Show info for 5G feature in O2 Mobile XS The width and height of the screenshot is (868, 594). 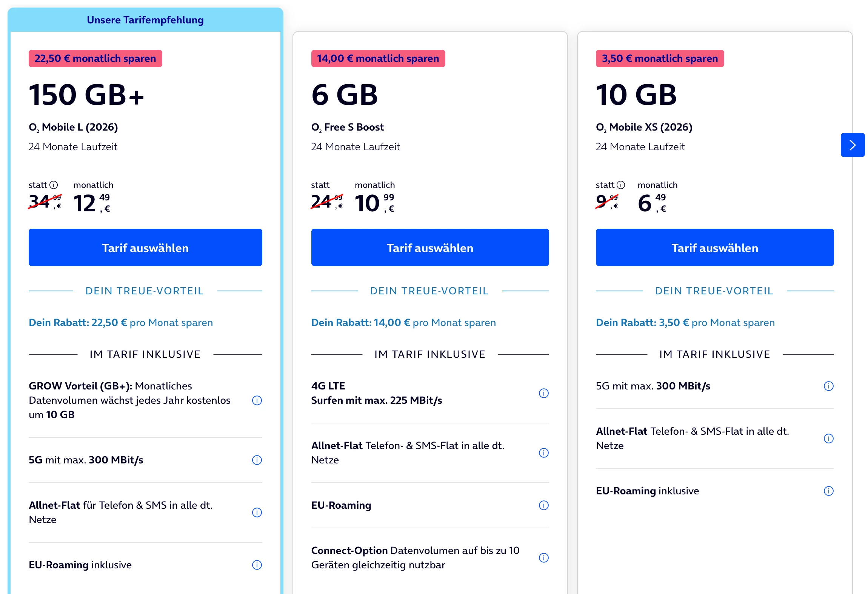pos(829,386)
